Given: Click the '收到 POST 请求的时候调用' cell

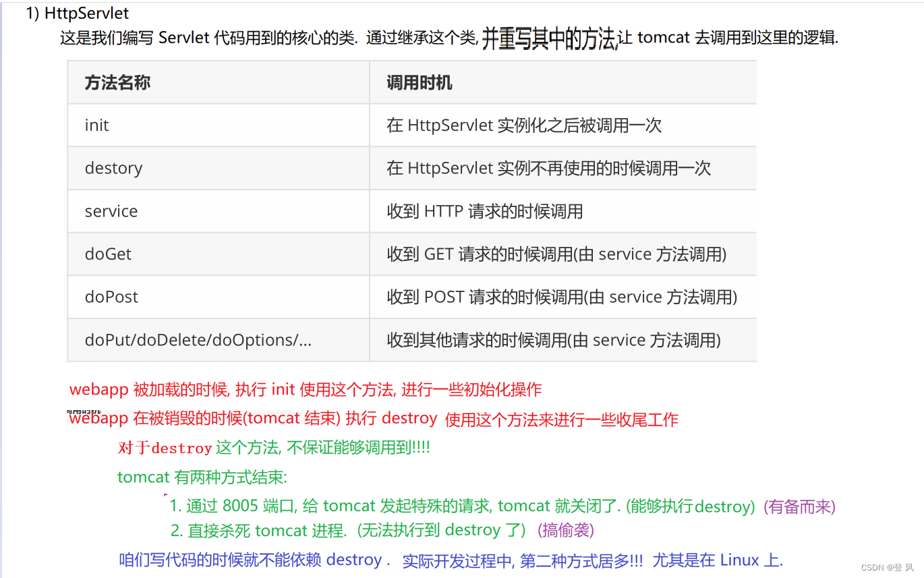Looking at the screenshot, I should (x=562, y=297).
